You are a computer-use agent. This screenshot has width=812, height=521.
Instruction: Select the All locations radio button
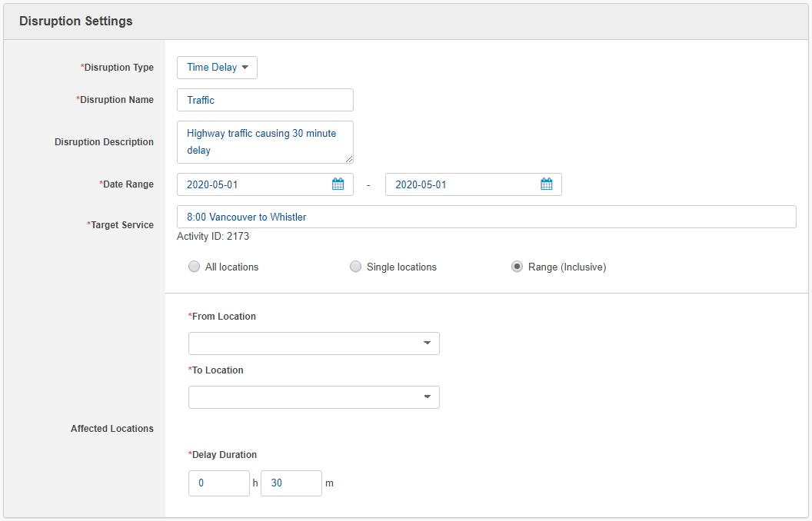point(195,267)
